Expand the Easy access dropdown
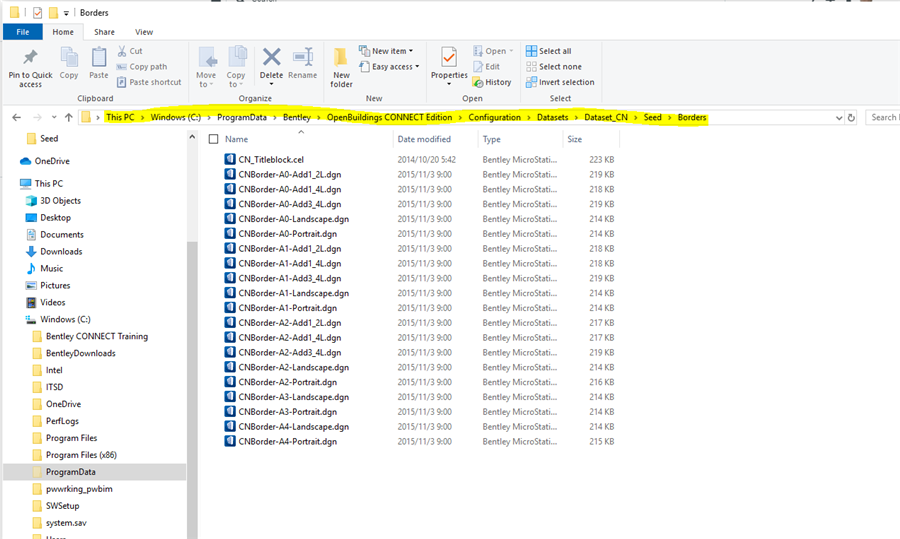 [417, 67]
